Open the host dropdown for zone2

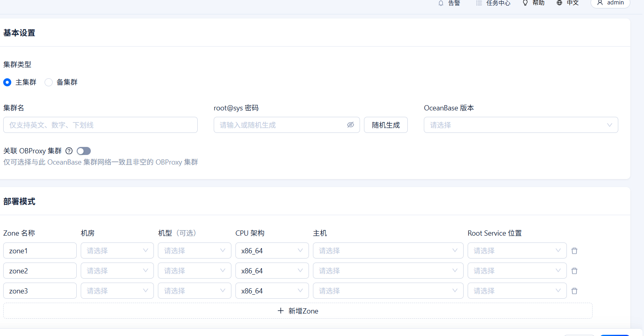coord(388,271)
